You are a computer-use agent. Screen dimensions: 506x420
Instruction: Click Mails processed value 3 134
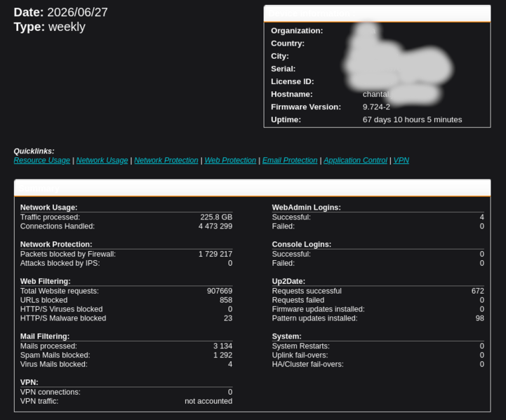point(222,346)
